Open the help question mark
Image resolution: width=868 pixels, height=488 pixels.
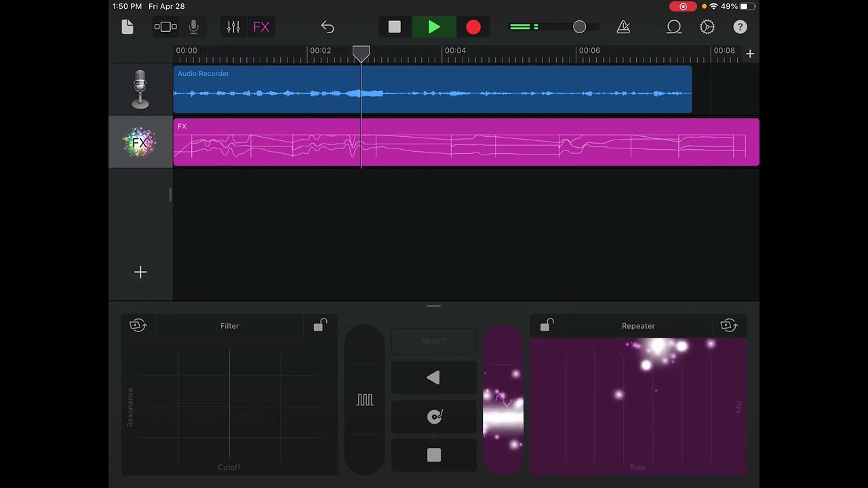[740, 27]
